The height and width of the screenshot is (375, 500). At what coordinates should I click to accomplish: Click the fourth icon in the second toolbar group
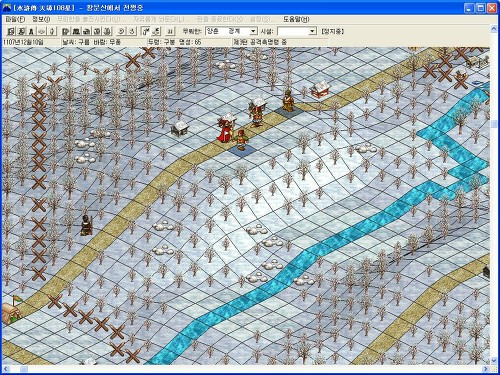point(97,31)
